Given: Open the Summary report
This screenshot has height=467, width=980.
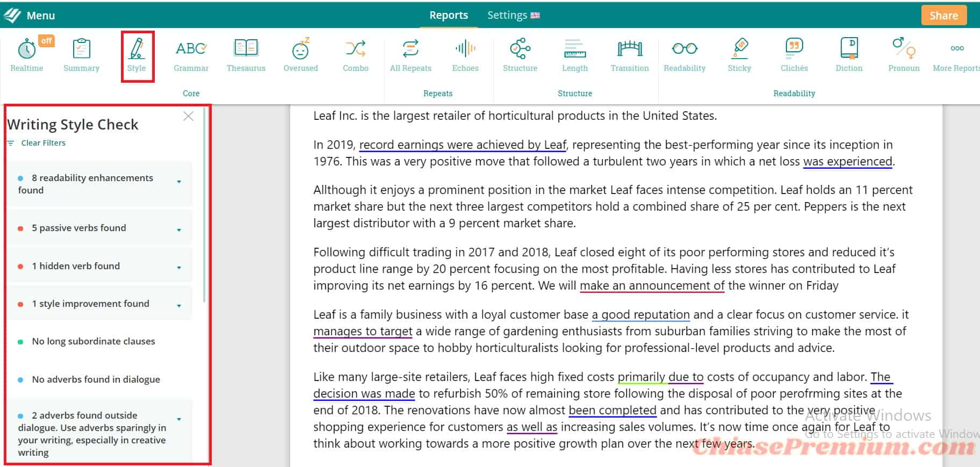Looking at the screenshot, I should (x=81, y=55).
